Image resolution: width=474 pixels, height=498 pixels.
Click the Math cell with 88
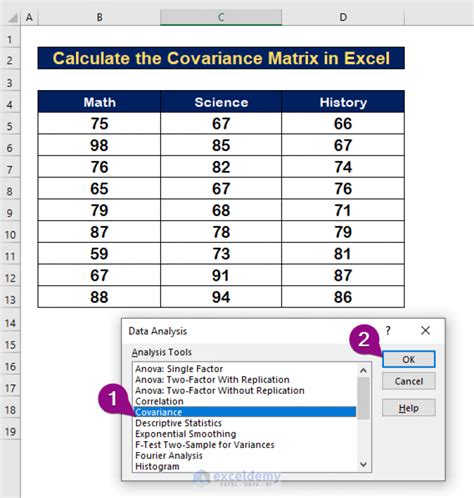[x=99, y=297]
